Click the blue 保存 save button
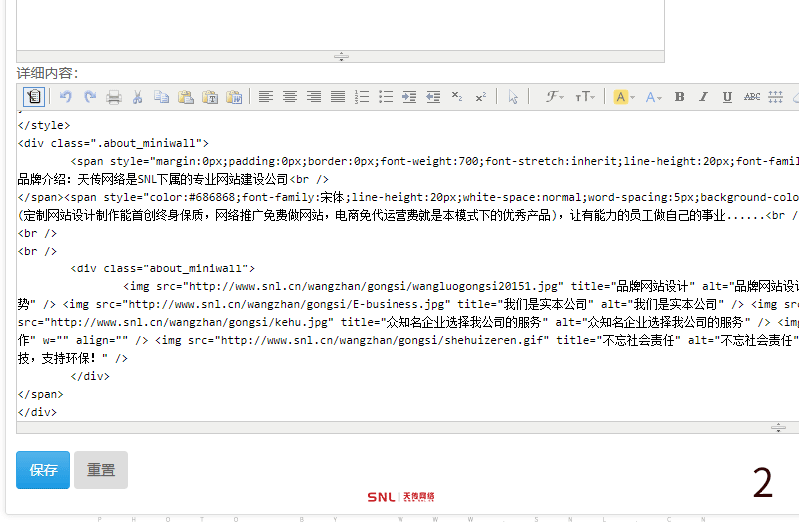 (x=43, y=470)
